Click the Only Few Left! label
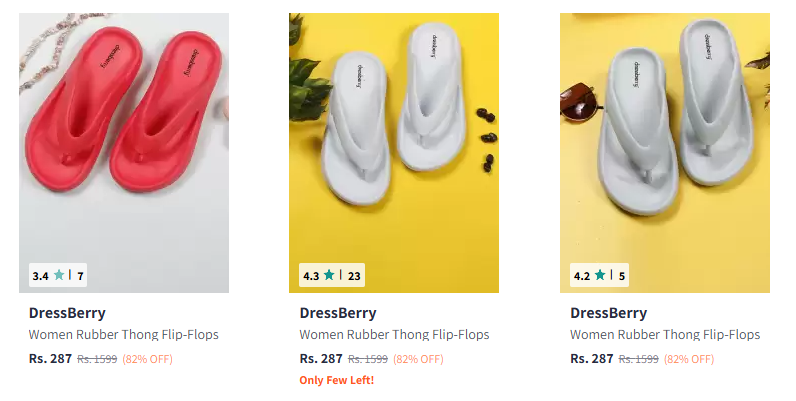 tap(337, 380)
